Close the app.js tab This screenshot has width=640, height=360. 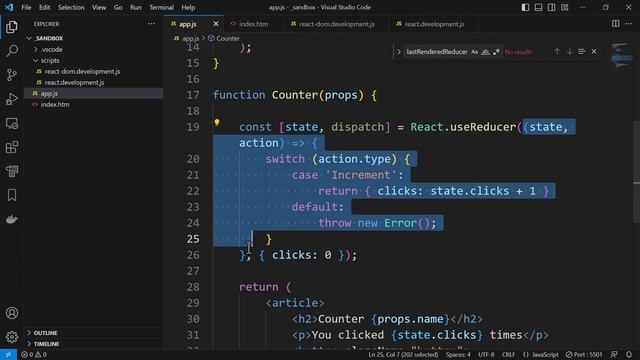[x=216, y=24]
